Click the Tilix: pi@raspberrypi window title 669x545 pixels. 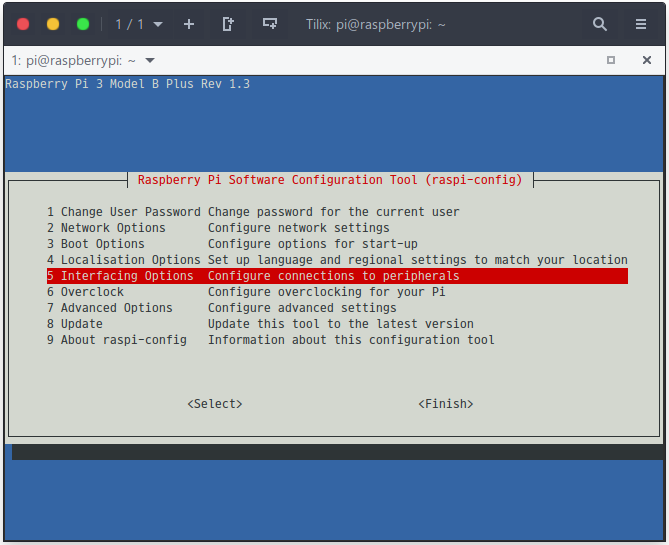point(375,24)
